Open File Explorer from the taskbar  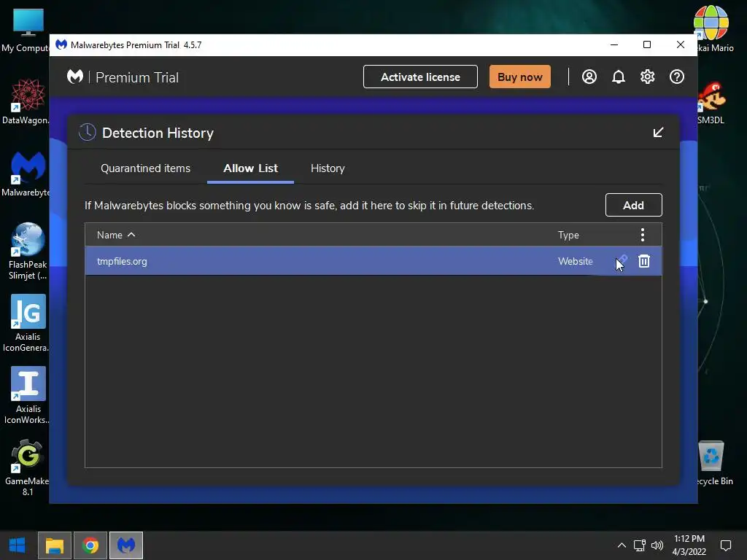(54, 545)
